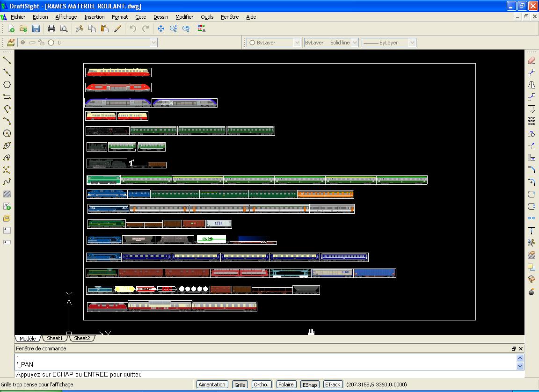Choose the Mirror tool on right toolbar
539x392 pixels.
pos(532,85)
